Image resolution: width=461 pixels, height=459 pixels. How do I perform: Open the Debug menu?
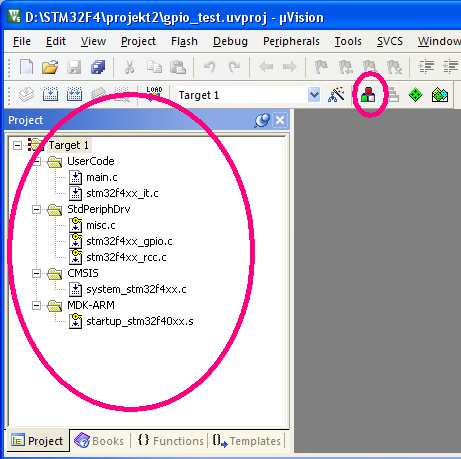point(230,41)
